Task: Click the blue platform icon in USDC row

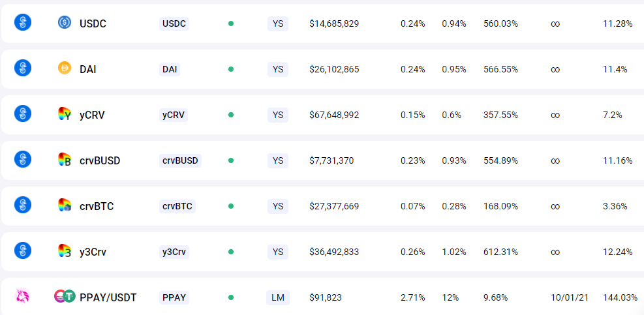Action: (23, 22)
